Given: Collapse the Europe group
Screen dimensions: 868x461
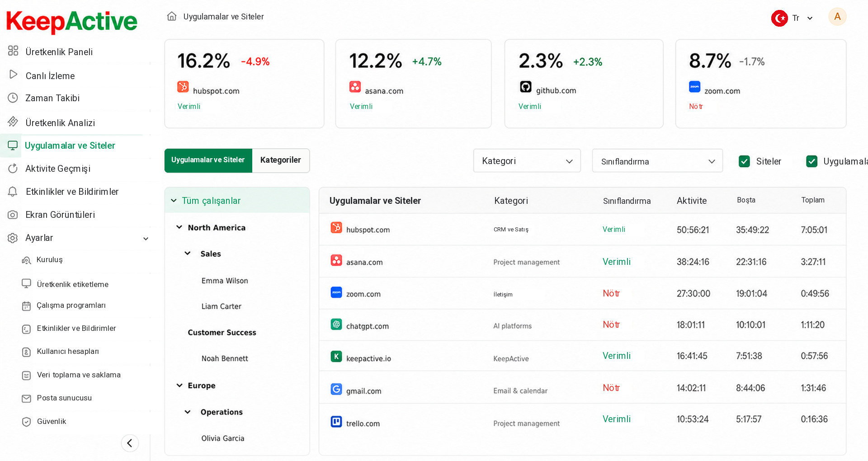Looking at the screenshot, I should 179,385.
